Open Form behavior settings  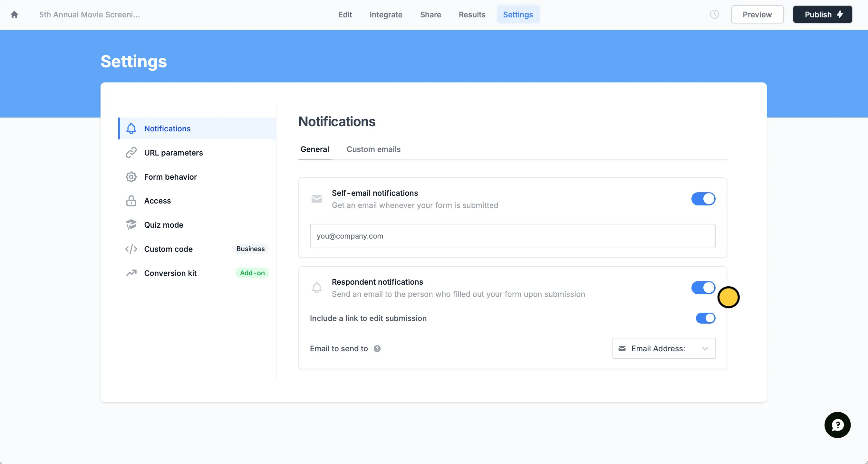[197, 177]
